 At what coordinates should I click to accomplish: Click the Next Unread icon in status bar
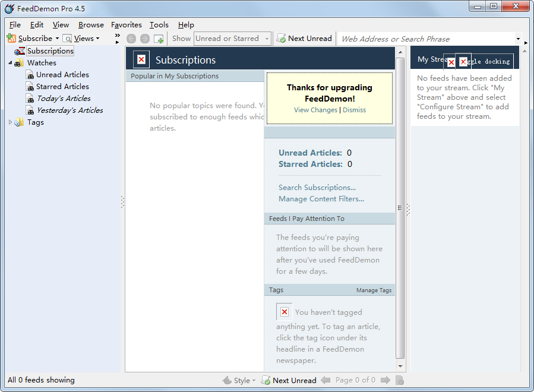[x=266, y=380]
